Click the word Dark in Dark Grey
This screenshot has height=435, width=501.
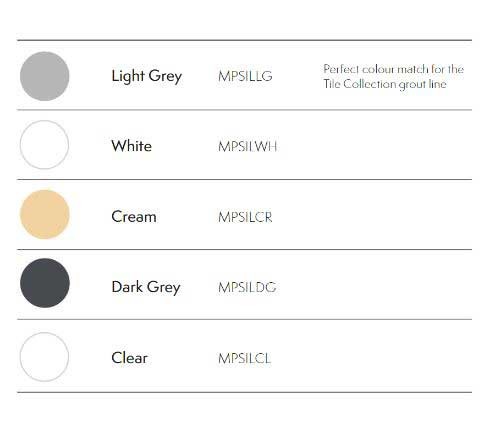tap(127, 287)
